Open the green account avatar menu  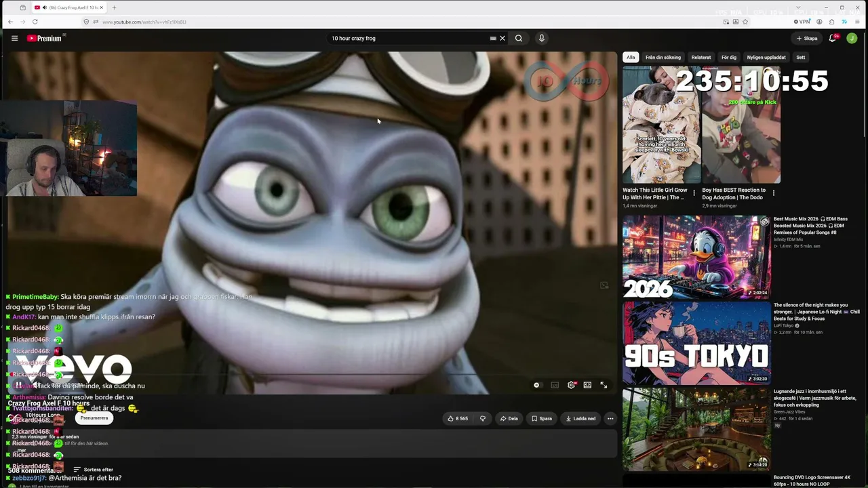click(852, 38)
